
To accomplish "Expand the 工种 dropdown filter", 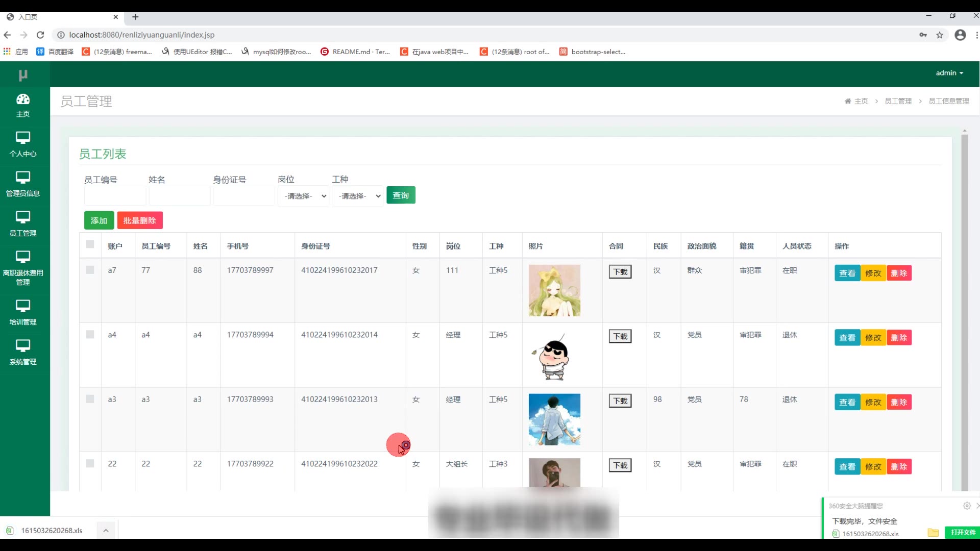I will pos(358,196).
